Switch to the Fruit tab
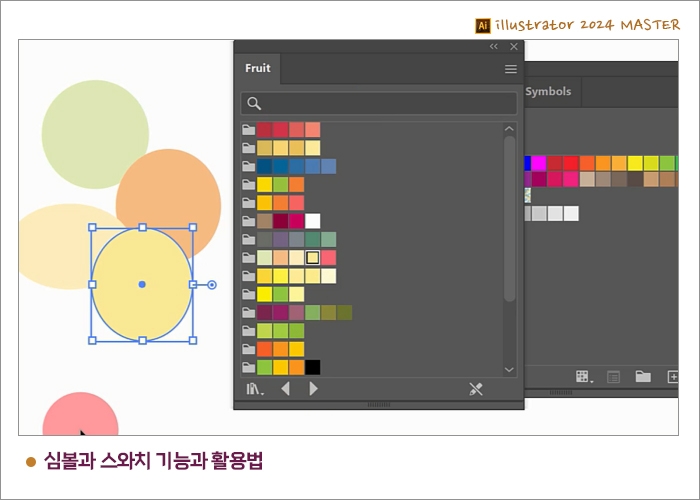Screen dimensions: 700x500 click(258, 68)
